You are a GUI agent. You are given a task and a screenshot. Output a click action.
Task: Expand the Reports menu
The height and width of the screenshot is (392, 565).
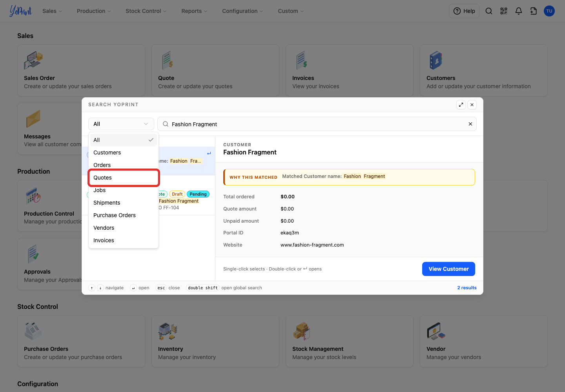(194, 11)
